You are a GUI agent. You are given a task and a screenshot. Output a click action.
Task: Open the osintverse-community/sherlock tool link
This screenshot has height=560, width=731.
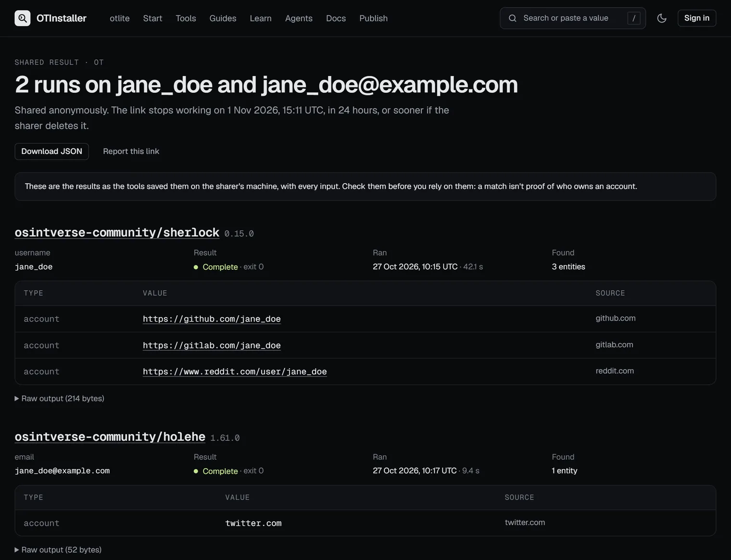click(x=117, y=233)
